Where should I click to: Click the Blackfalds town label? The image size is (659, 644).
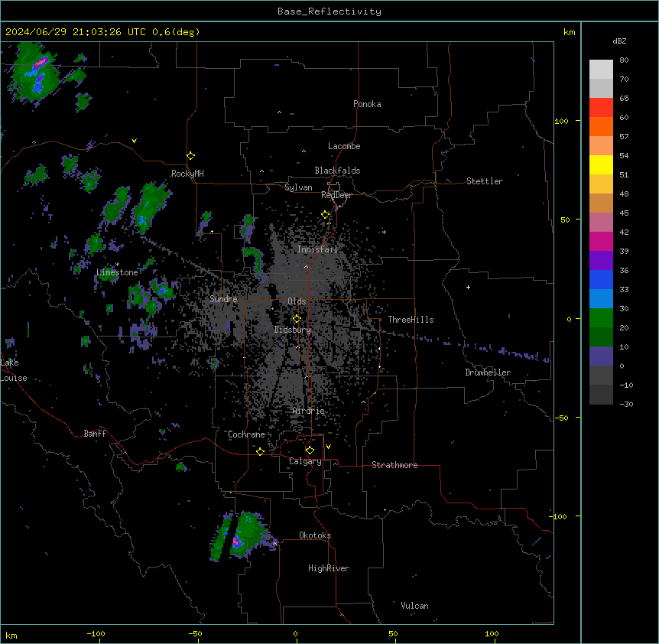(x=337, y=171)
